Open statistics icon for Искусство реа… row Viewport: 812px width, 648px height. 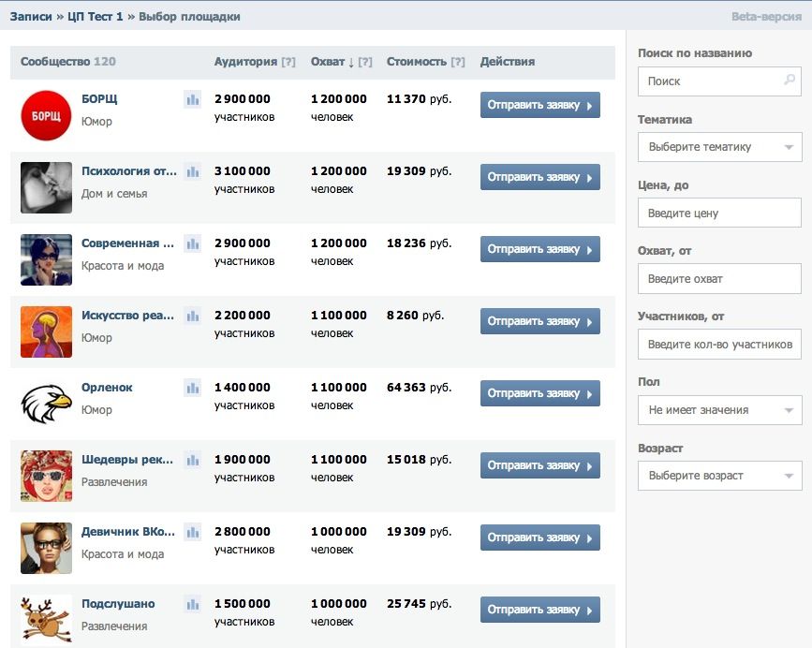click(193, 316)
